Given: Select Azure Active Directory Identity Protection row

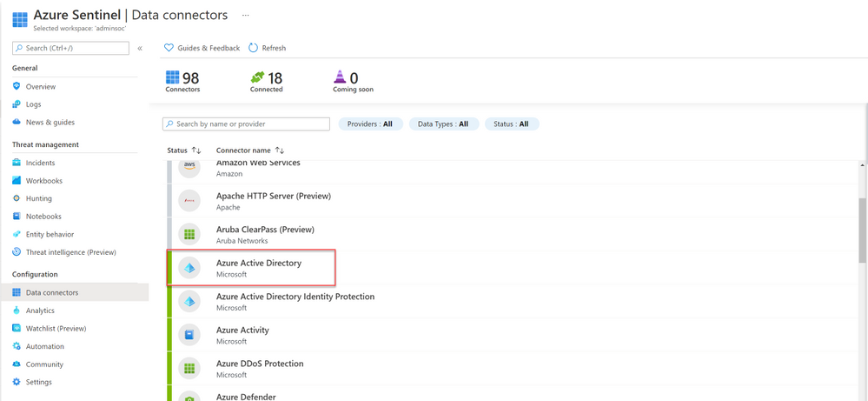Looking at the screenshot, I should 513,301.
